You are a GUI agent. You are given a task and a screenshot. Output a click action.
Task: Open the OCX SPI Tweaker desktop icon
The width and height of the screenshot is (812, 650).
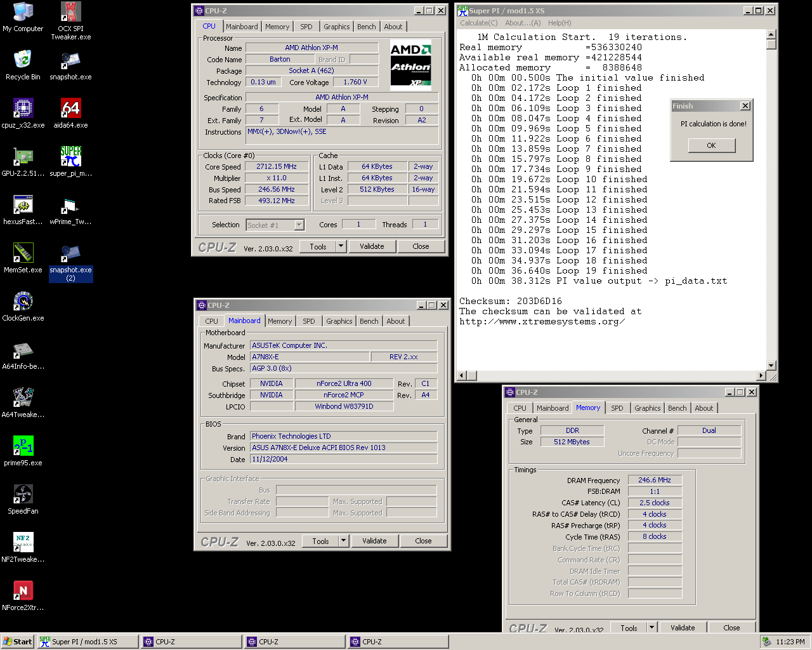[x=70, y=13]
